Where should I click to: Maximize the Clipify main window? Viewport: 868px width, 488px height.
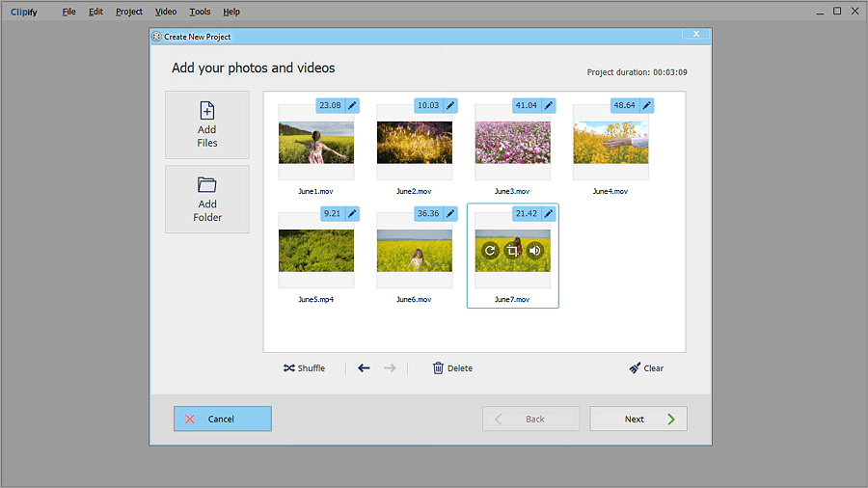pos(837,11)
